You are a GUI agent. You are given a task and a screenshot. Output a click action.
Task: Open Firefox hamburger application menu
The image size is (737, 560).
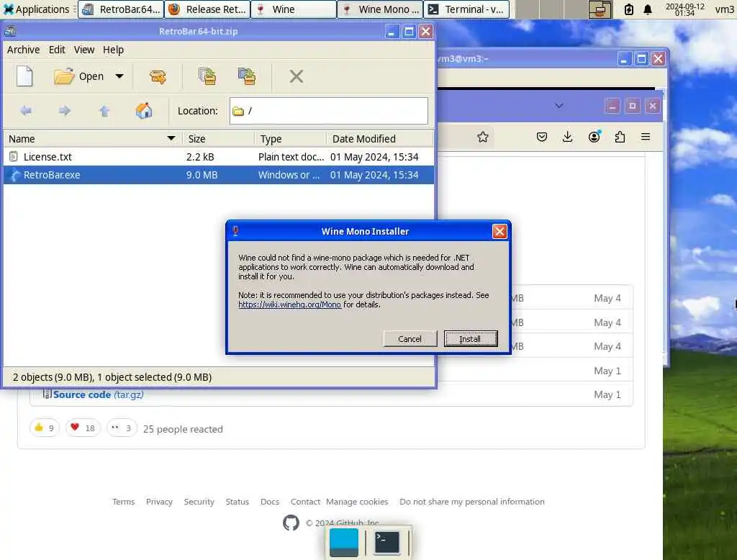click(x=646, y=137)
